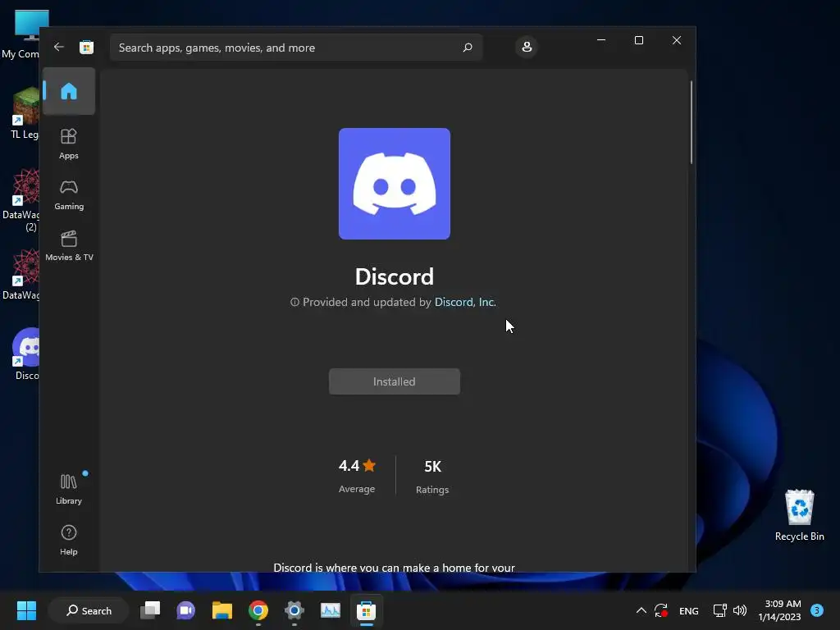Open Help in the Store sidebar
This screenshot has height=630, width=840.
click(x=69, y=540)
